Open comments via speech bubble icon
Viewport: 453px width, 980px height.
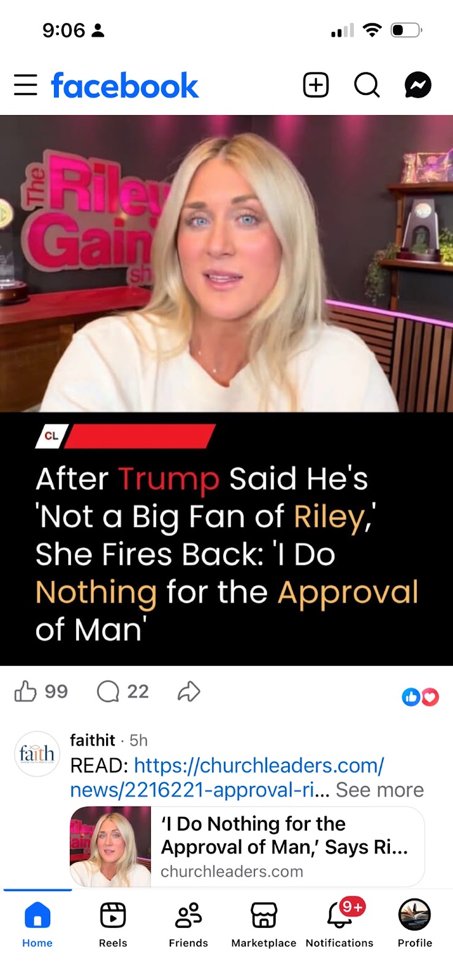[x=108, y=692]
